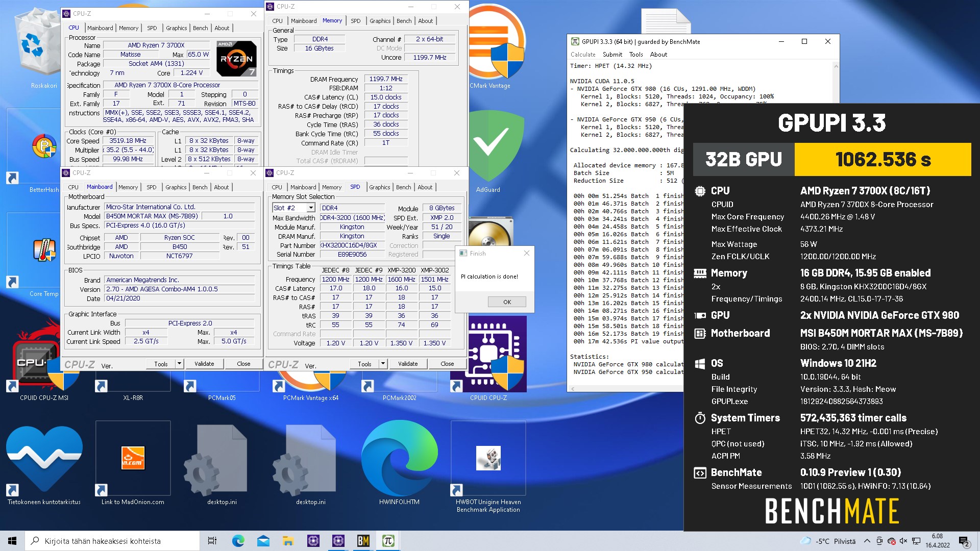Select the DRAM Frequency 1199.7 MHz field
The width and height of the screenshot is (980, 551).
386,79
